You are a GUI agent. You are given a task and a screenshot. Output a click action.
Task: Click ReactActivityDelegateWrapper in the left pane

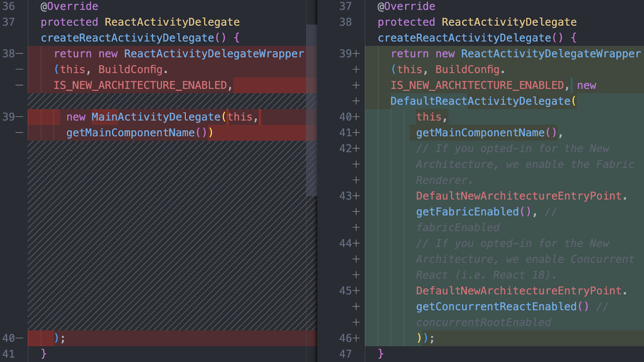click(x=214, y=54)
